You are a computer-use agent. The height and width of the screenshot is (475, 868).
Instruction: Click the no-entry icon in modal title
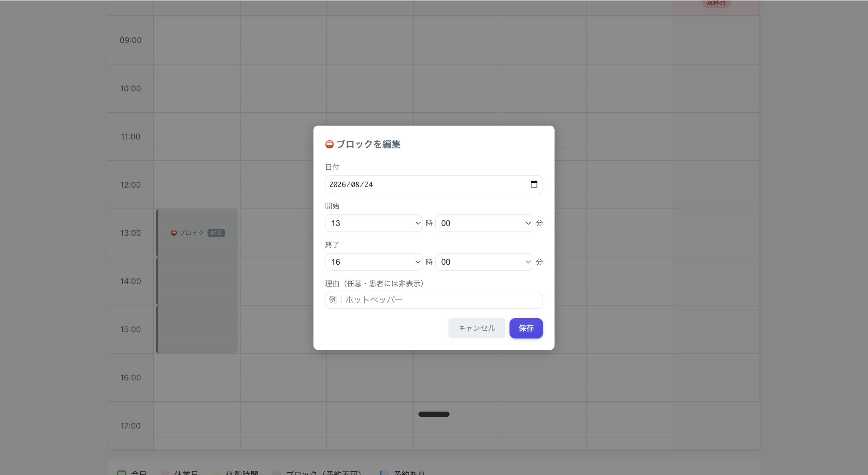pyautogui.click(x=329, y=144)
